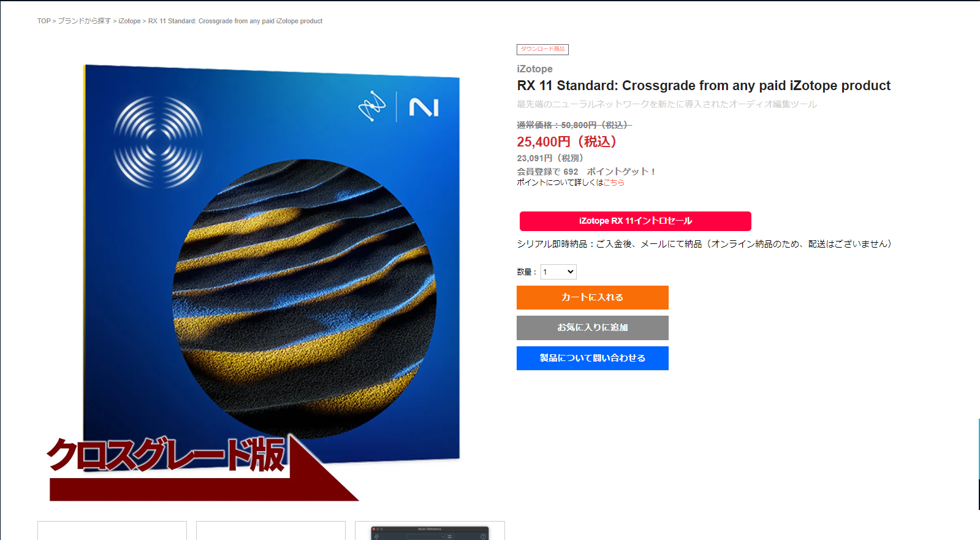Viewport: 980px width, 540px height.
Task: Click お気に入りに追加 button
Action: 593,328
